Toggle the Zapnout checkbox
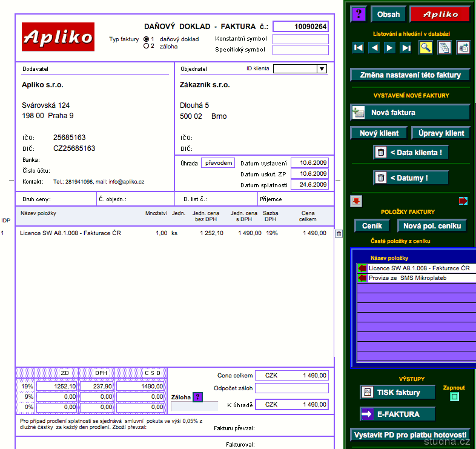 coord(455,397)
